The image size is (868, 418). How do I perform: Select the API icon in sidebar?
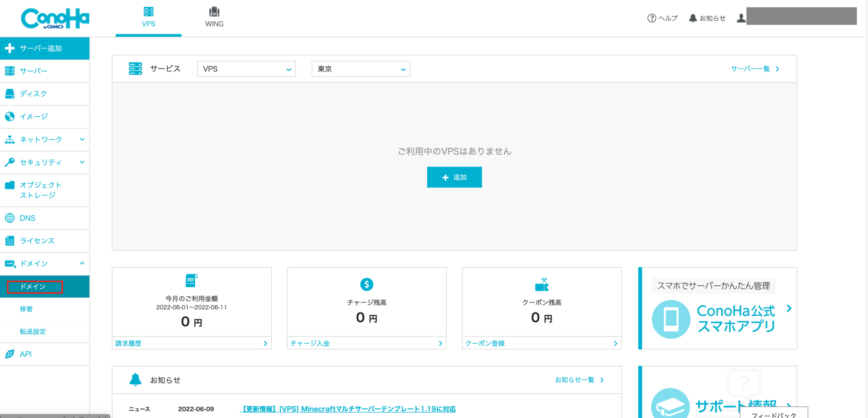(x=9, y=354)
